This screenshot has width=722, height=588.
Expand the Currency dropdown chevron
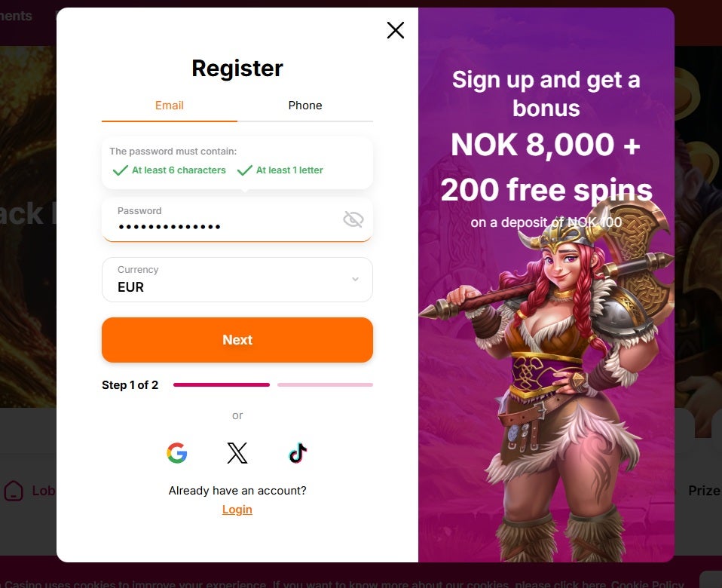[x=355, y=279]
